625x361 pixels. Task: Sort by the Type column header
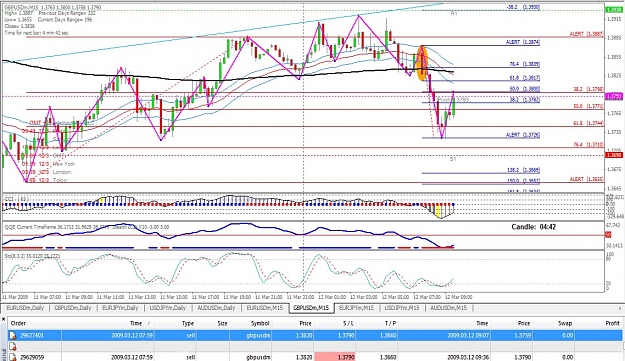[x=188, y=323]
